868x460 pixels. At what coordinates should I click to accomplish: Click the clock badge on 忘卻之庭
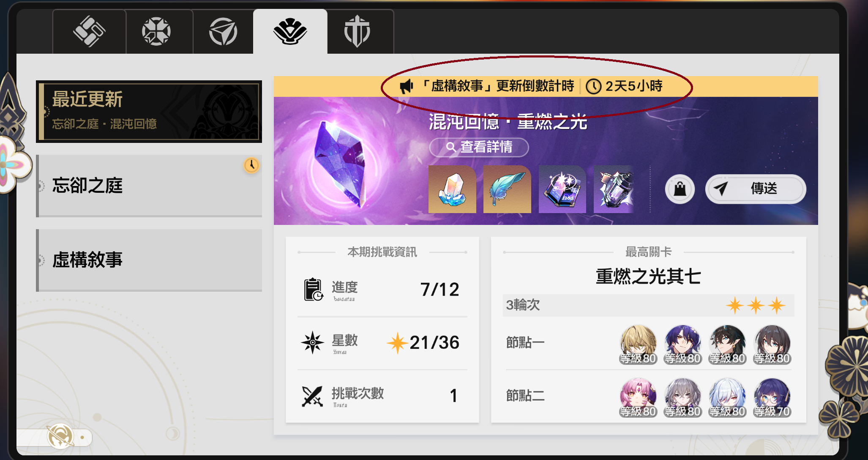[x=251, y=165]
